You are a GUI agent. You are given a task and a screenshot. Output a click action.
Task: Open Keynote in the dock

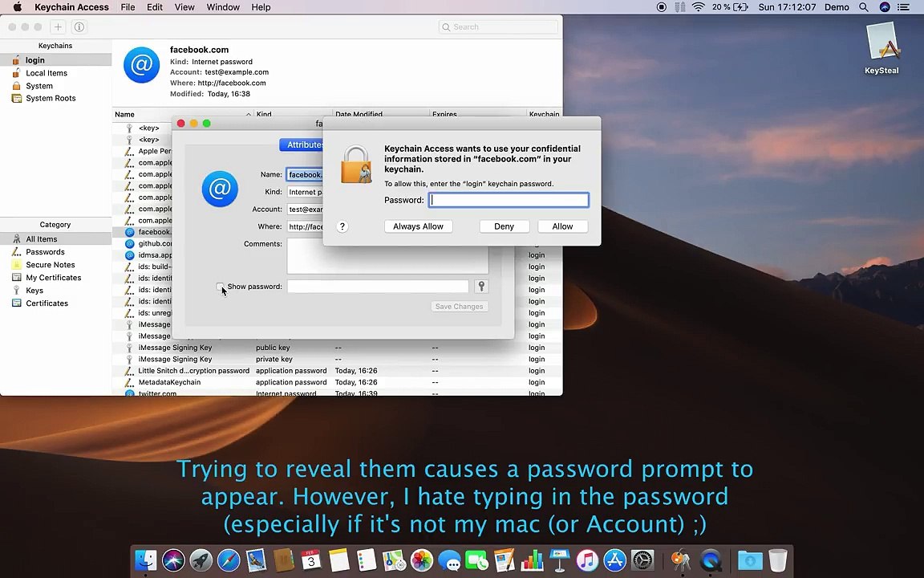coord(560,560)
